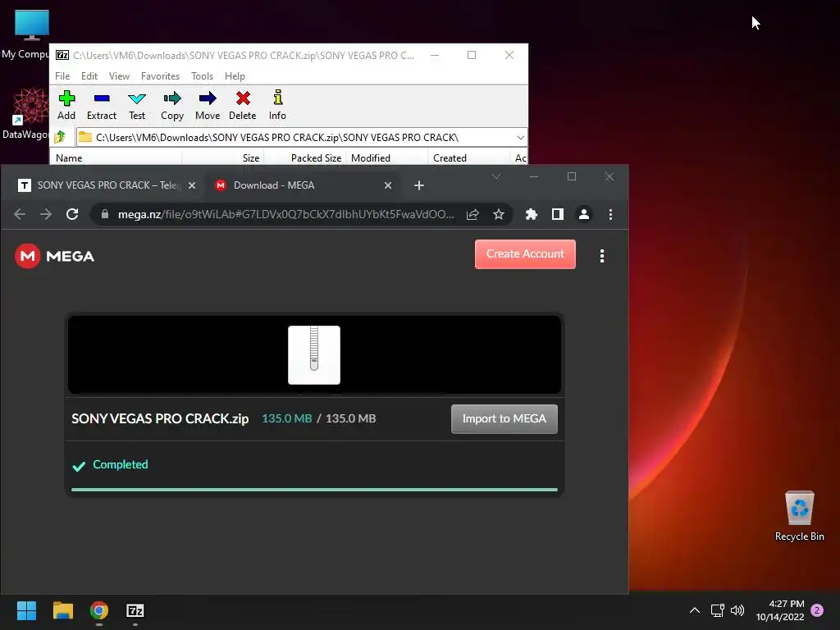The height and width of the screenshot is (630, 840).
Task: Expand the 7-Zip address path dropdown
Action: point(520,138)
